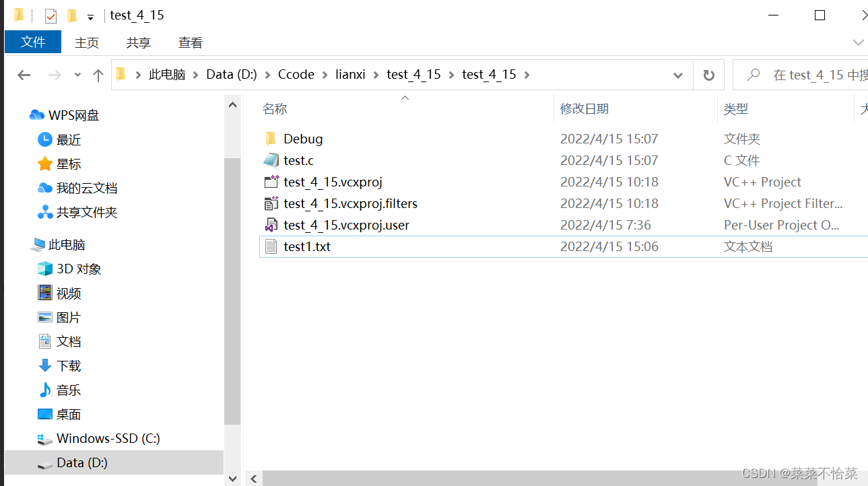This screenshot has height=486, width=868.
Task: Go up one folder level arrow
Action: (98, 75)
